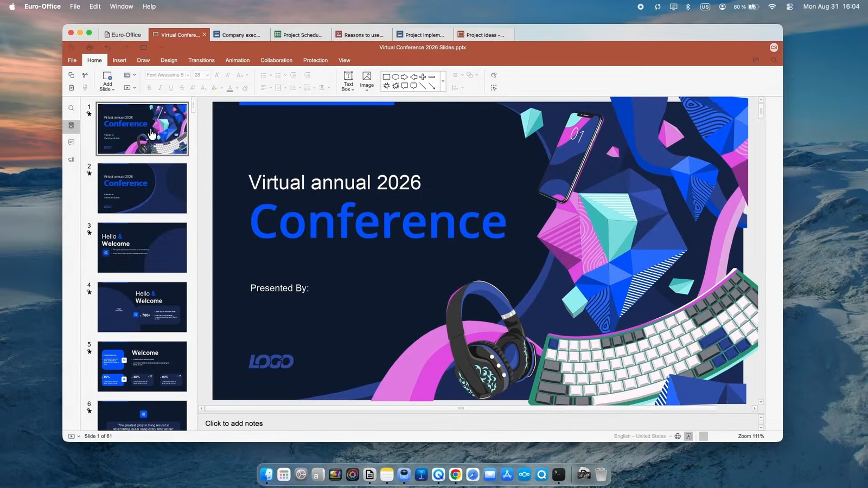Switch to the Transitions ribbon tab
The image size is (868, 488).
click(201, 60)
